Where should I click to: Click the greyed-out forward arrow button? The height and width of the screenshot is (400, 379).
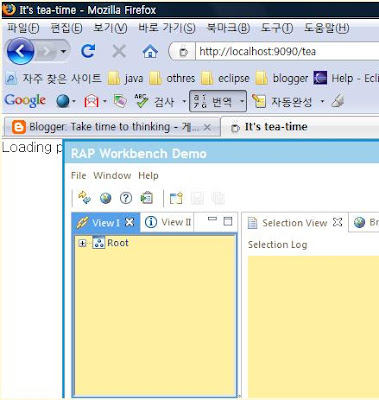click(x=46, y=51)
